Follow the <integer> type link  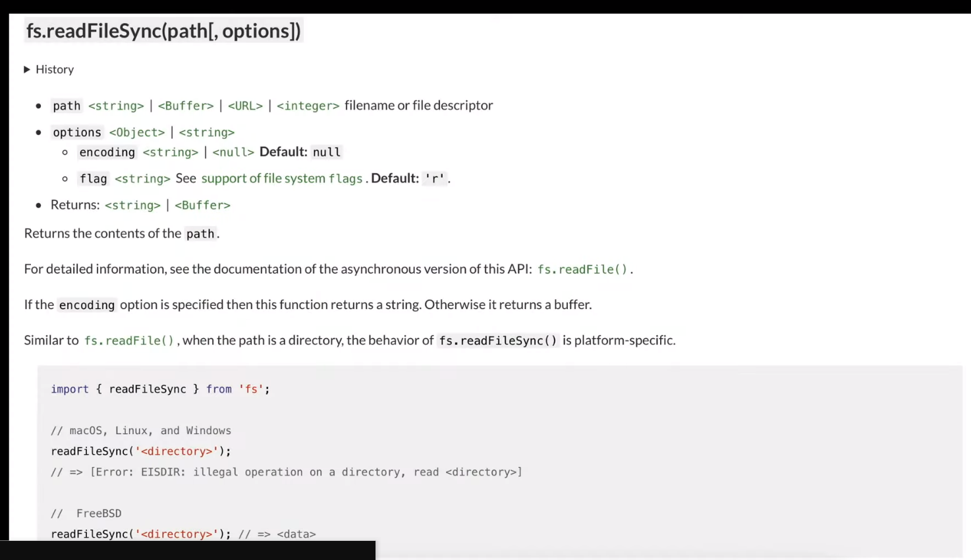coord(308,105)
